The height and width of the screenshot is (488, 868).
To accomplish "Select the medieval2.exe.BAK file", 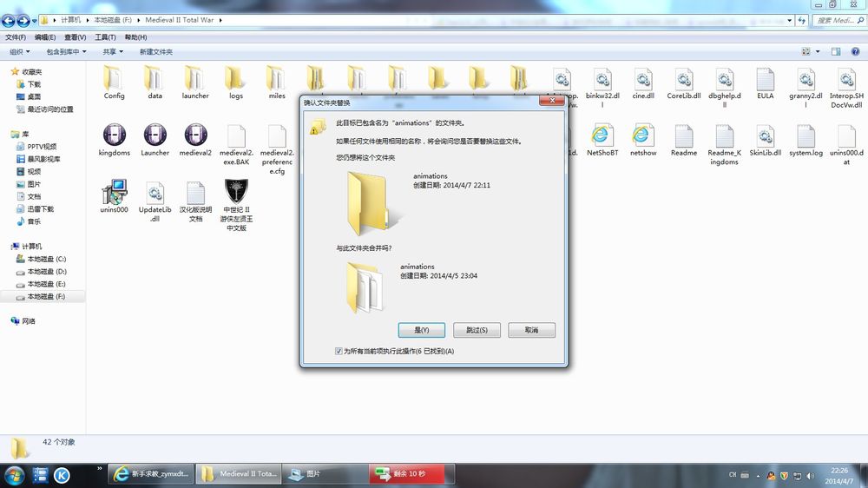I will click(x=236, y=144).
